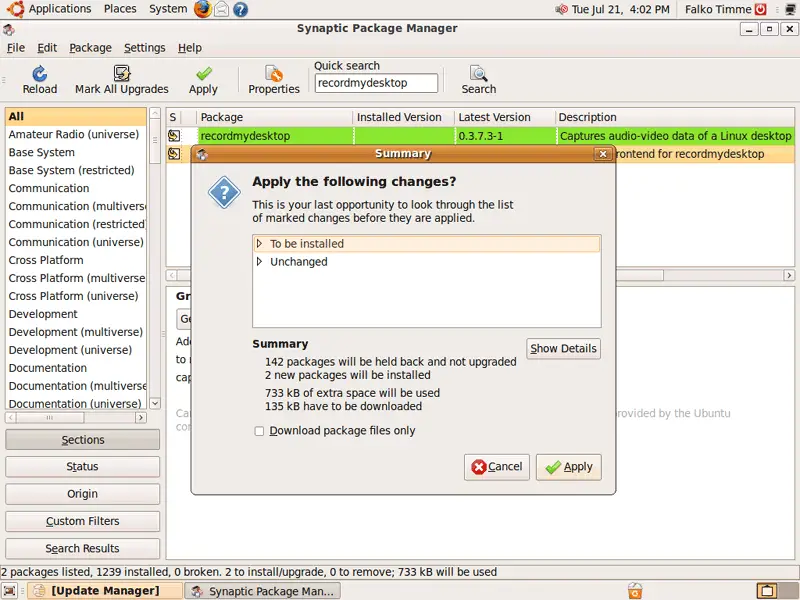
Task: Select the Cross Platform section
Action: point(76,260)
